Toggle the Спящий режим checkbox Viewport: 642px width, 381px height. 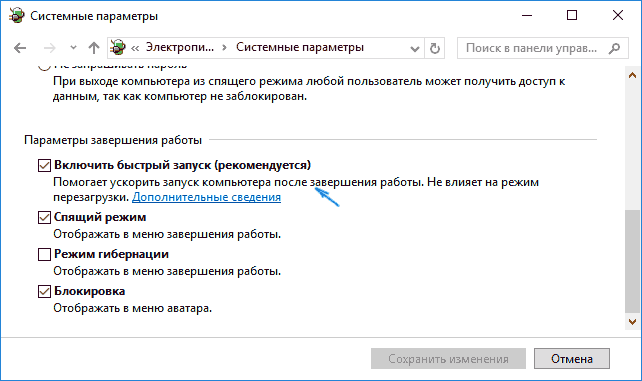[44, 217]
